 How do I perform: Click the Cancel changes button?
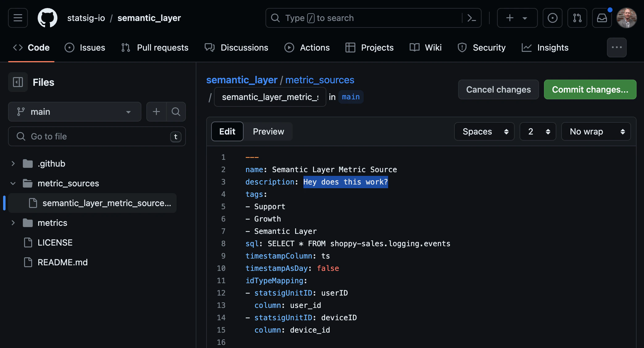(x=498, y=89)
